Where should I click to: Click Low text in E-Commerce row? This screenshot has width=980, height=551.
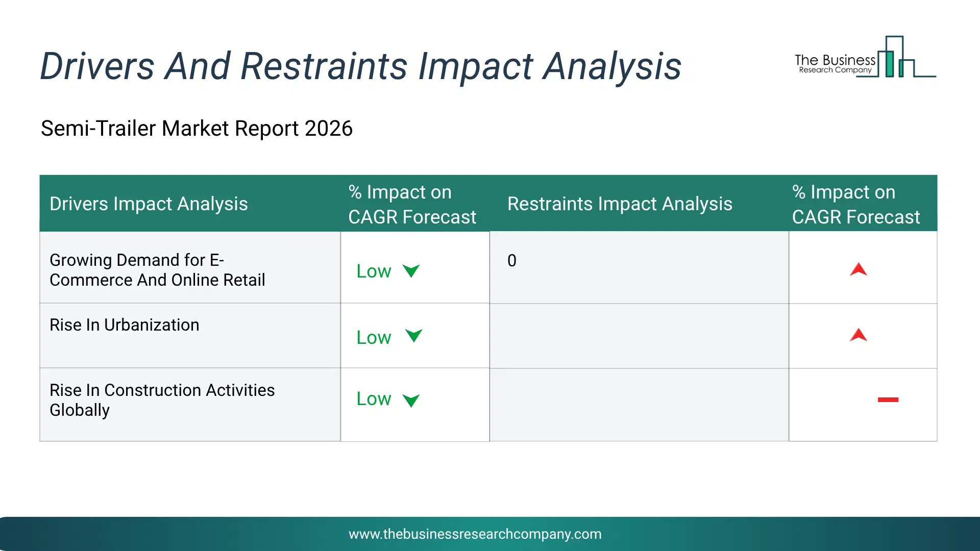click(374, 271)
